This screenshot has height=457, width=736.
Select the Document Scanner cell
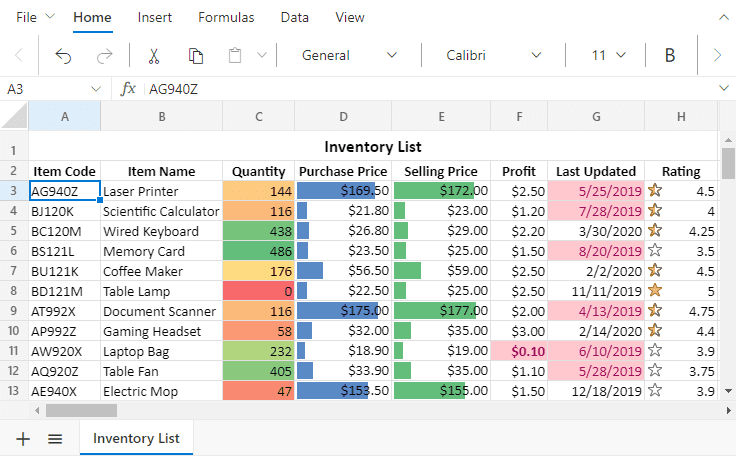[161, 311]
